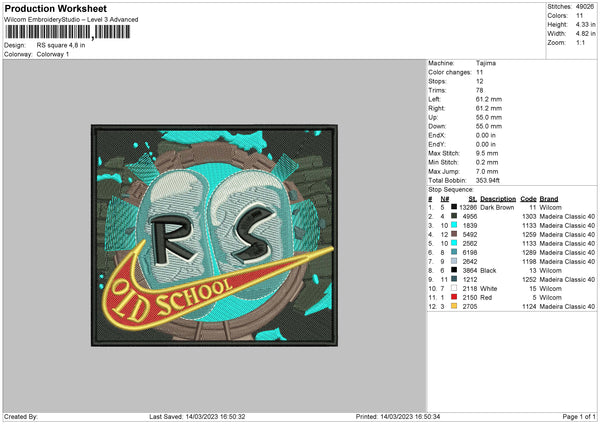This screenshot has height=424, width=600.
Task: Click the embroidery design preview image
Action: (214, 235)
